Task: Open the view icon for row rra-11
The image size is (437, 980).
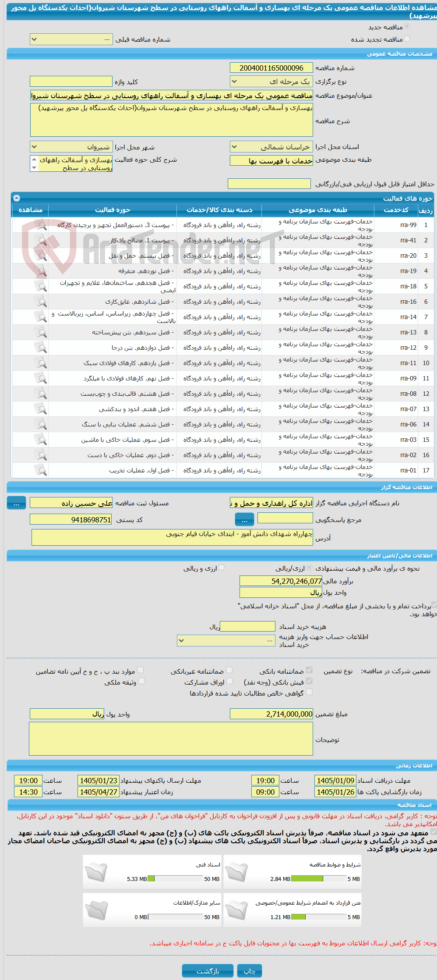Action: click(x=40, y=363)
